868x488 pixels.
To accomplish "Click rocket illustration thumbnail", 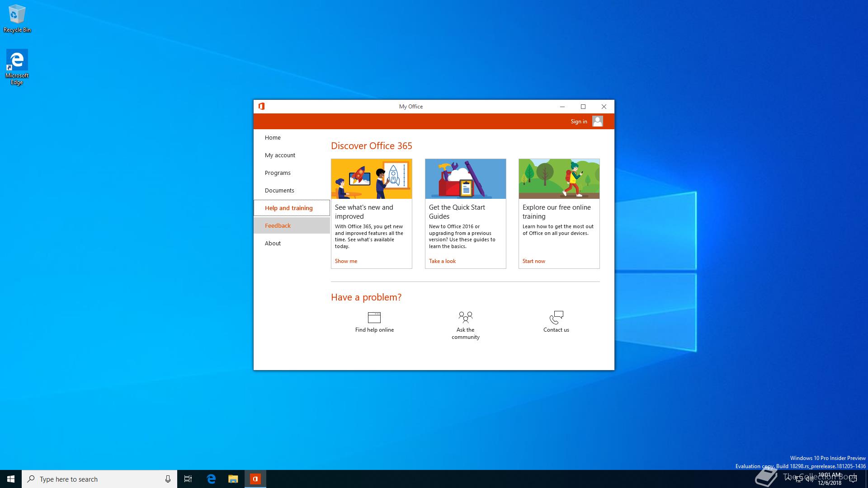I will click(372, 179).
